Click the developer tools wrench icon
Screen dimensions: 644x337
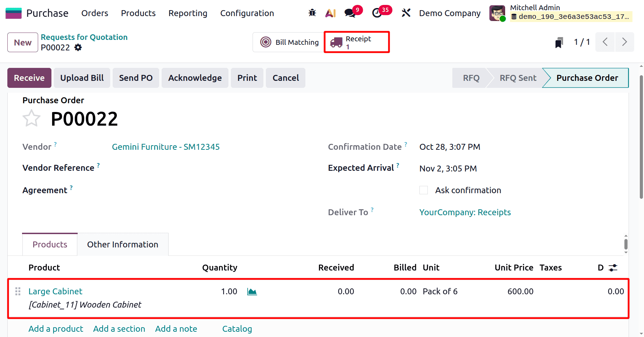[x=406, y=13]
